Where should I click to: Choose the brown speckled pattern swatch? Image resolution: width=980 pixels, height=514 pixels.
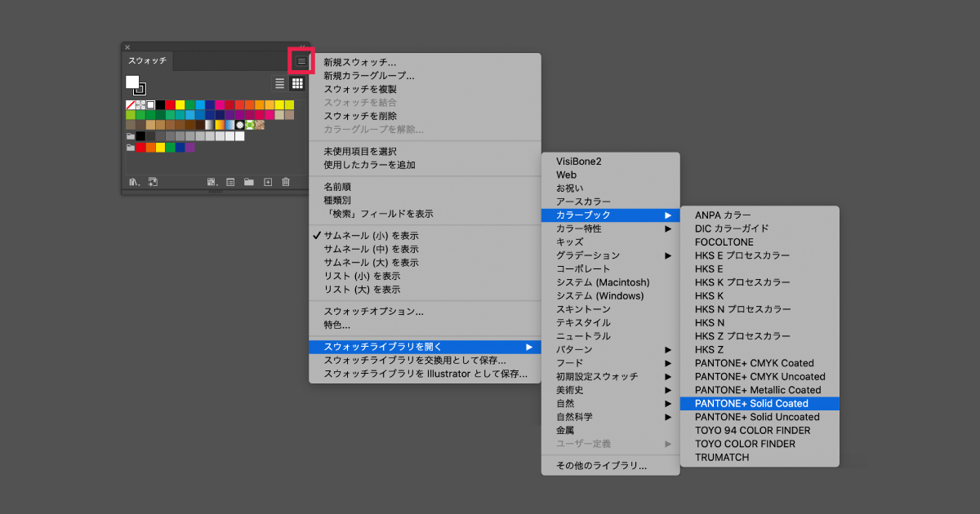coord(260,125)
